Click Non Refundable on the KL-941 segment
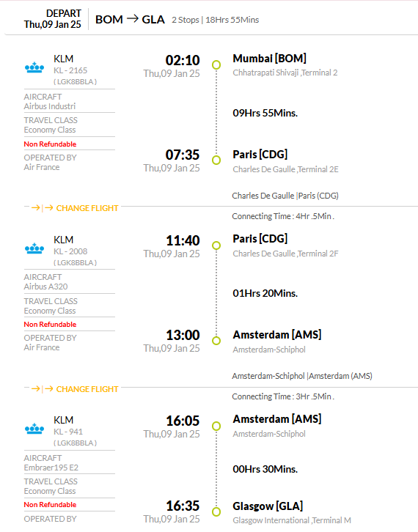 point(50,504)
